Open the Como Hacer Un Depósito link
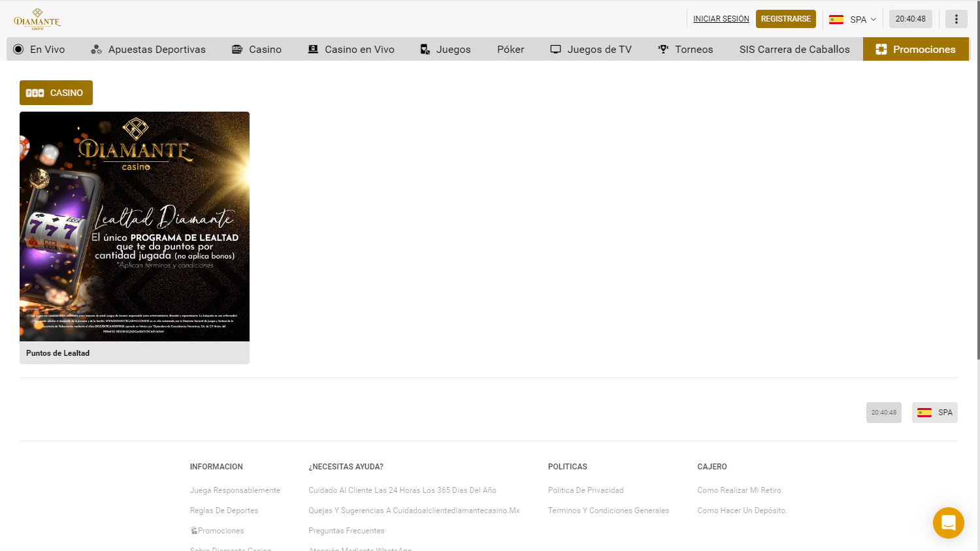 tap(742, 511)
